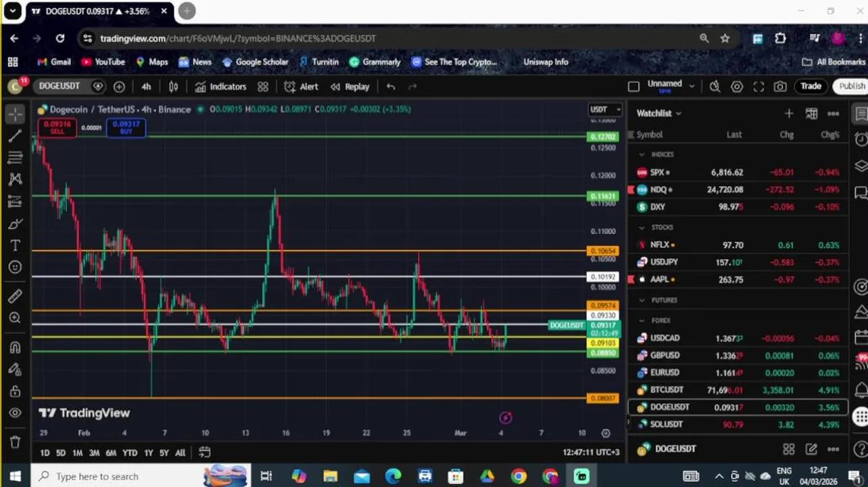Screen dimensions: 868x487
Task: Click the Trade button
Action: [811, 86]
